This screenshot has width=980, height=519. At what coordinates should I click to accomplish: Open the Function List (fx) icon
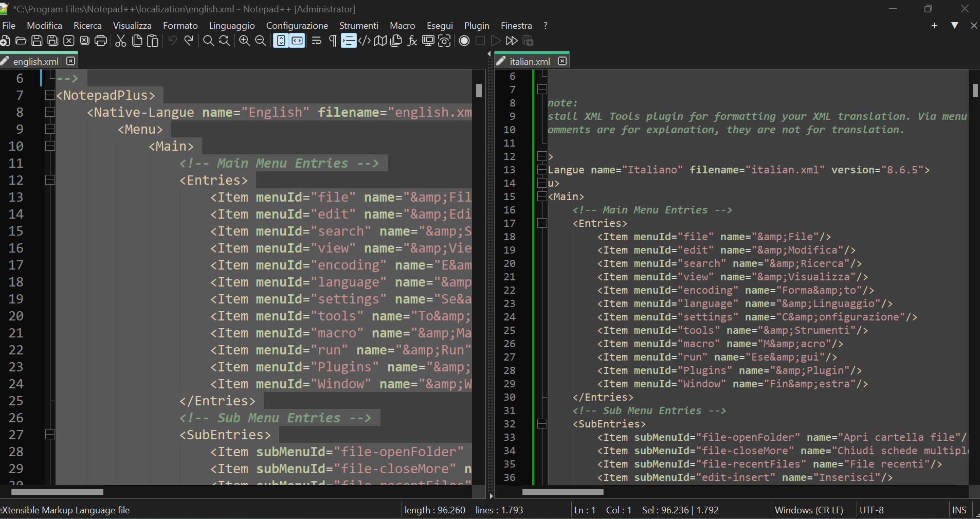412,41
